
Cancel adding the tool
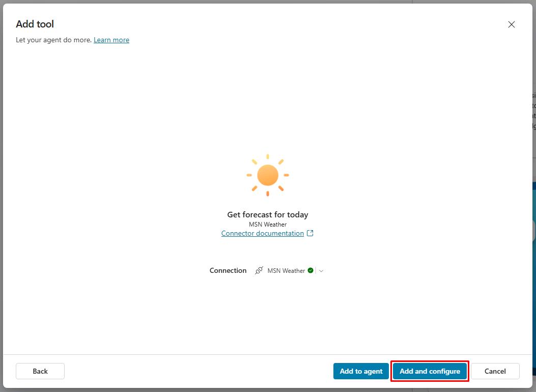[x=495, y=371]
